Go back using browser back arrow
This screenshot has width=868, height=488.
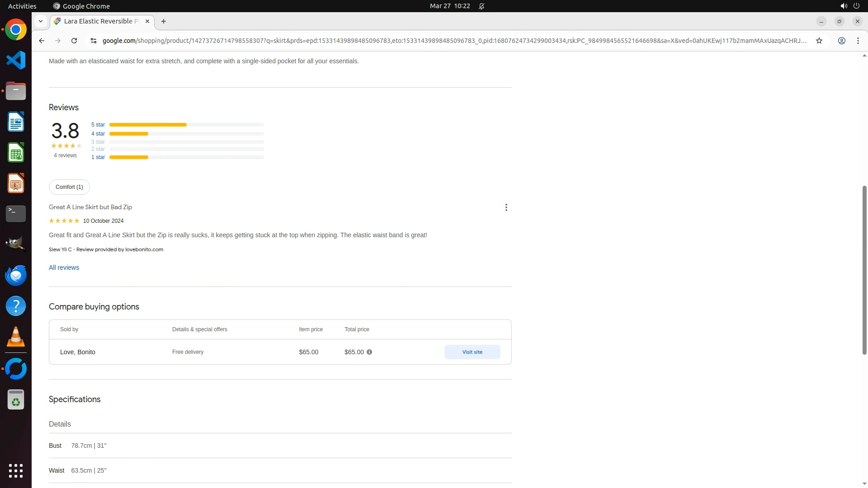tap(42, 41)
